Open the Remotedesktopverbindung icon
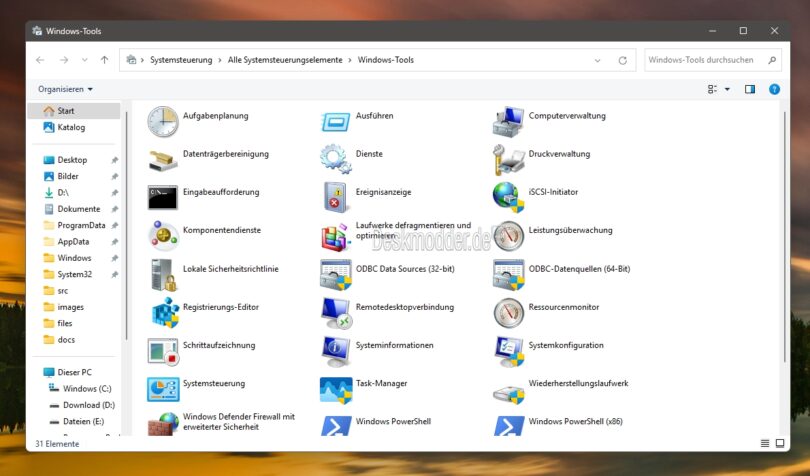This screenshot has width=810, height=476. 336,313
